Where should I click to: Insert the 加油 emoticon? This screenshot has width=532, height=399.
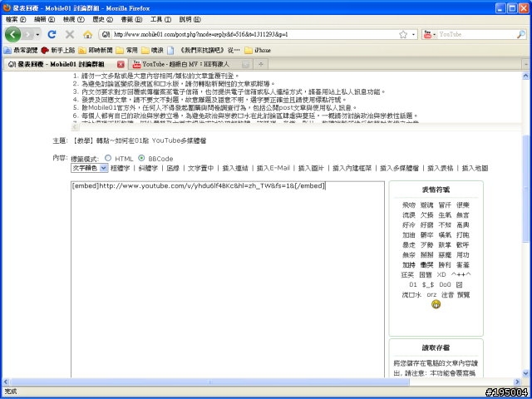[x=408, y=234]
